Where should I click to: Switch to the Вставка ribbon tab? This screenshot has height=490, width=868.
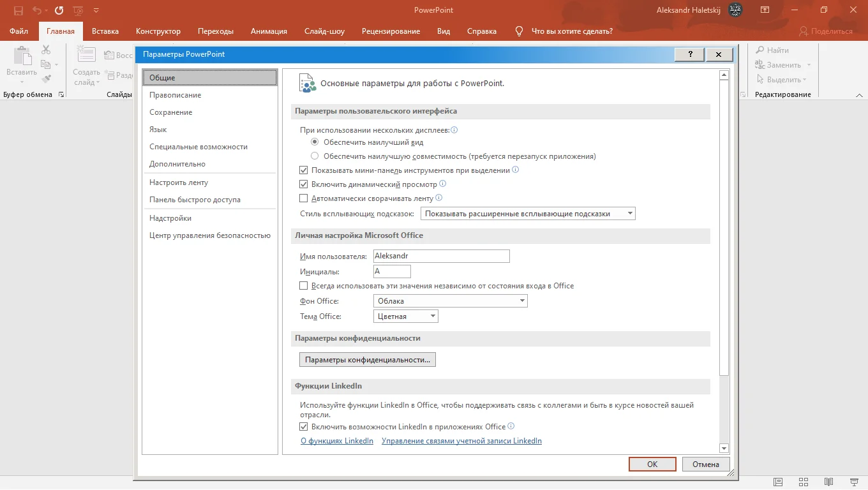105,31
